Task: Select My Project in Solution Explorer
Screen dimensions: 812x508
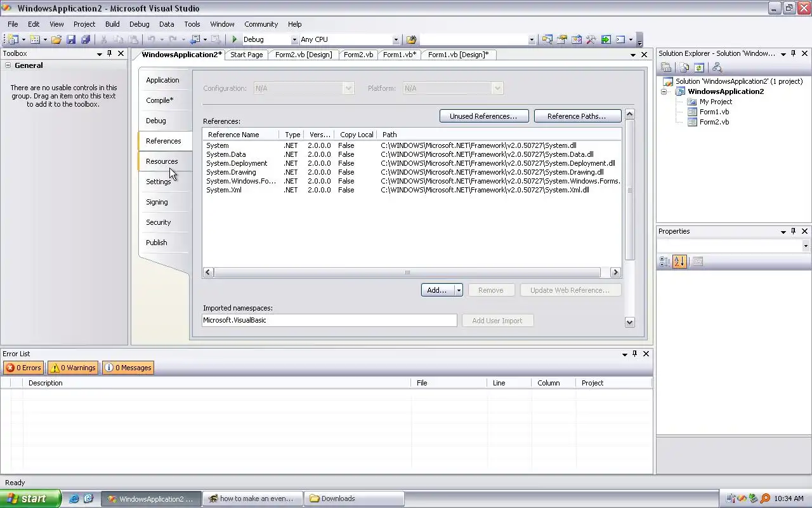Action: click(x=715, y=102)
